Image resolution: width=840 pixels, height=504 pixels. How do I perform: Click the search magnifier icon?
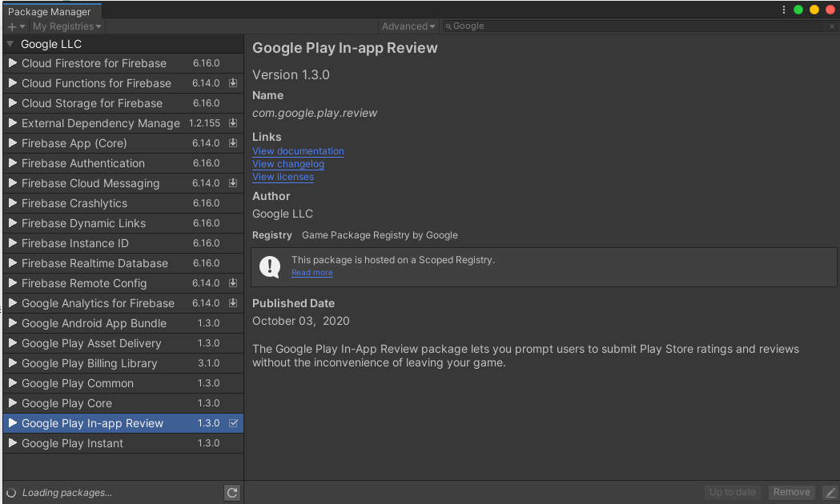click(x=448, y=26)
